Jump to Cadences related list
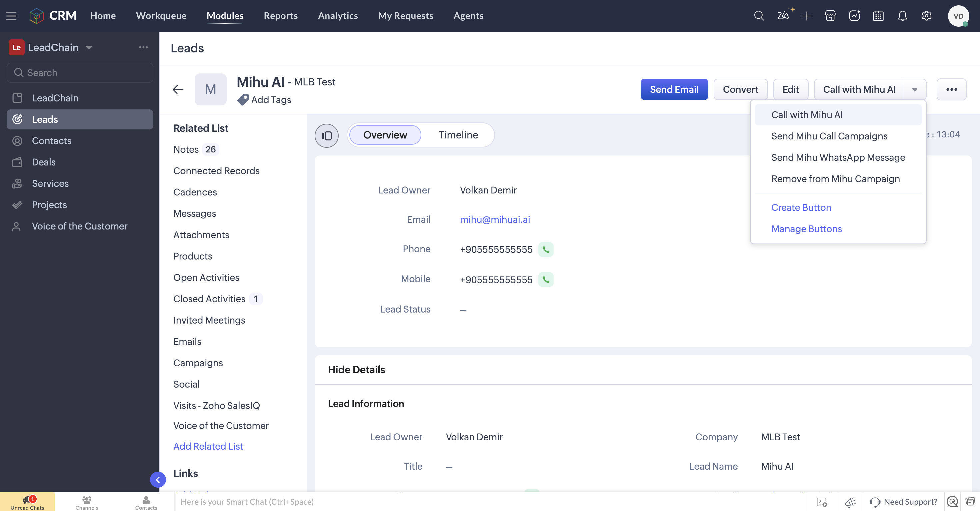This screenshot has width=980, height=511. (x=195, y=192)
